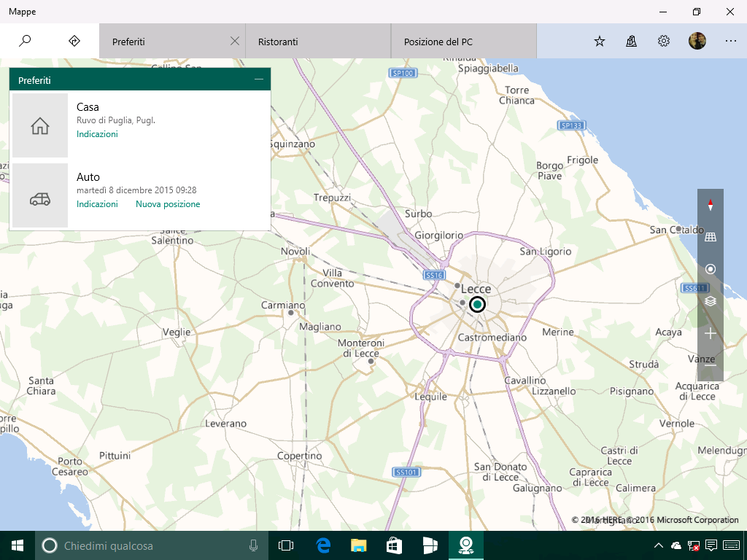The width and height of the screenshot is (747, 560).
Task: Click the Veglie town label
Action: click(177, 332)
